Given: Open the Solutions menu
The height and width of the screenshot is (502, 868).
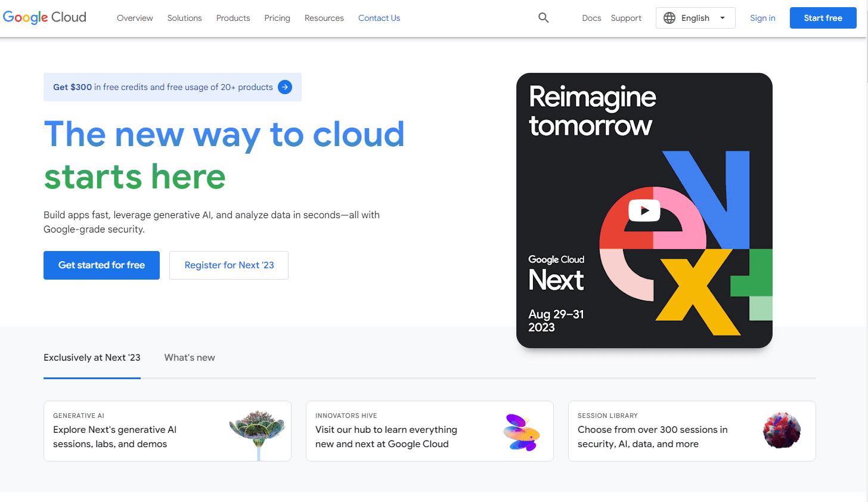Looking at the screenshot, I should pos(184,18).
